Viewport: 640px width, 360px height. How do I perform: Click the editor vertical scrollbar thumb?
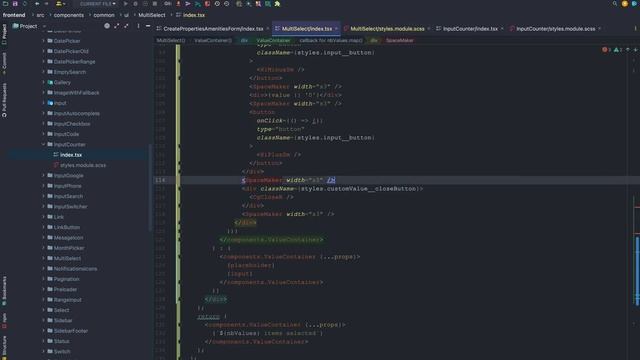click(637, 270)
